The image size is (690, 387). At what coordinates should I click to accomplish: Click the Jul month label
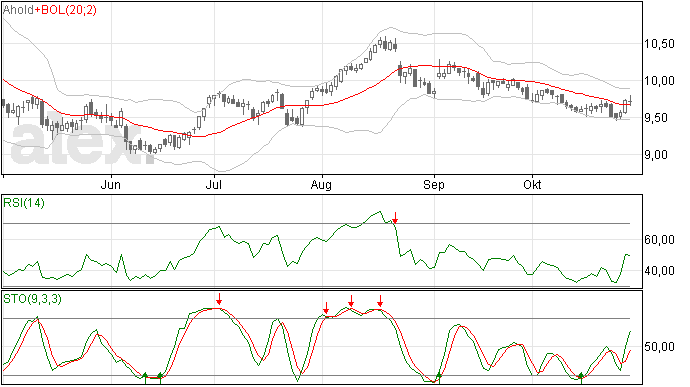(213, 185)
